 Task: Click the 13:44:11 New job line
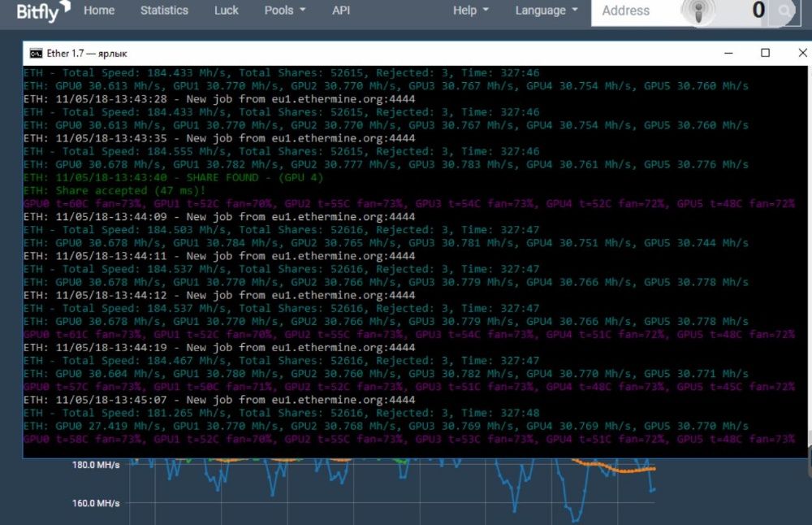click(x=219, y=256)
